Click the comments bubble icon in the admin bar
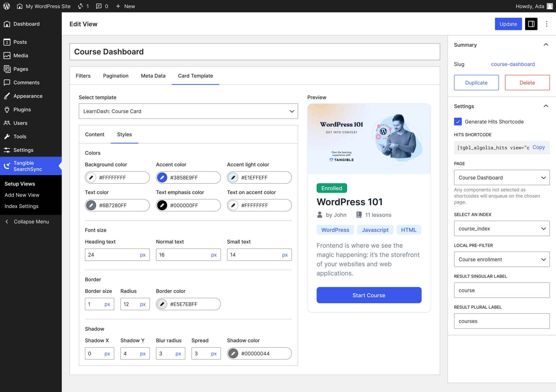Screen dimensions: 556x392 tap(99, 6)
